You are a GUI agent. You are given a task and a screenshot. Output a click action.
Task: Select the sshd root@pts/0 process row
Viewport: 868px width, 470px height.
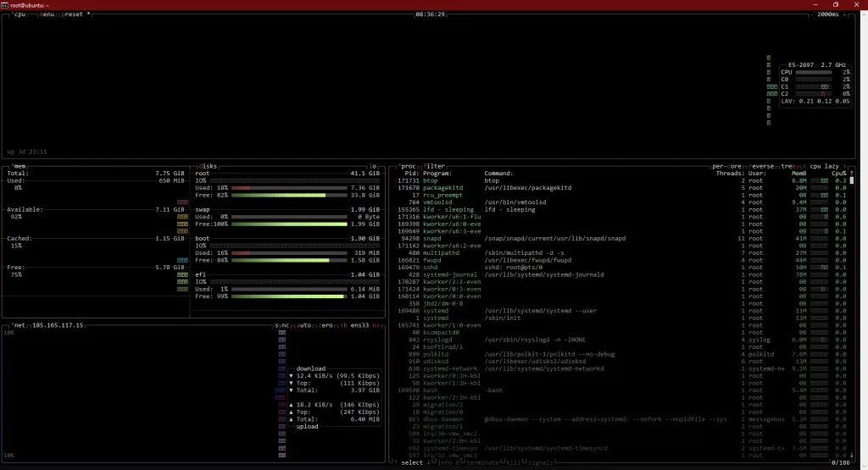622,267
